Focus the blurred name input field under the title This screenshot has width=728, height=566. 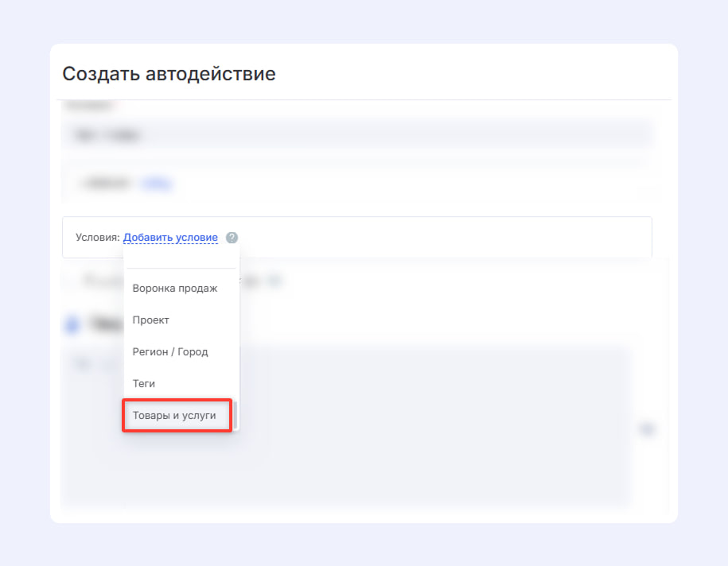[x=356, y=135]
